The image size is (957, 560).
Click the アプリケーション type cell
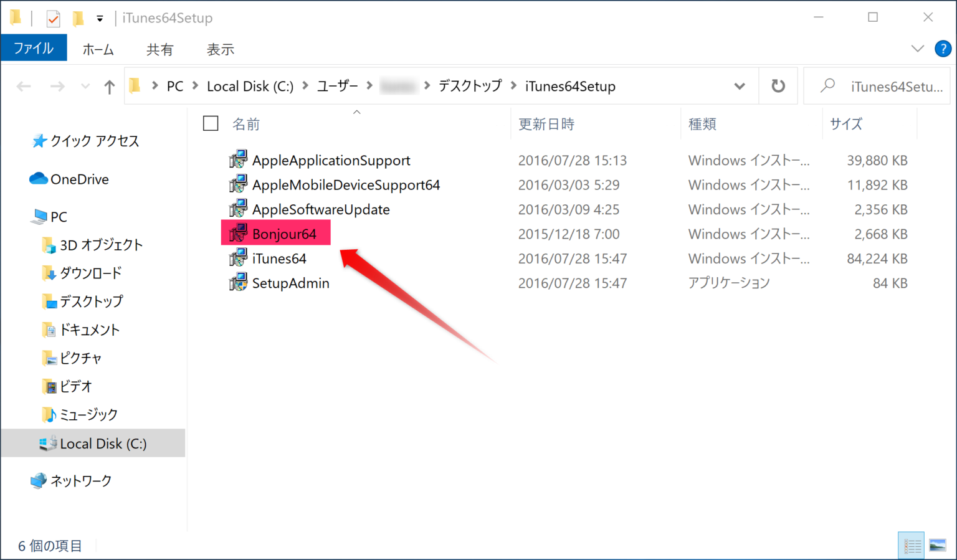tap(729, 283)
